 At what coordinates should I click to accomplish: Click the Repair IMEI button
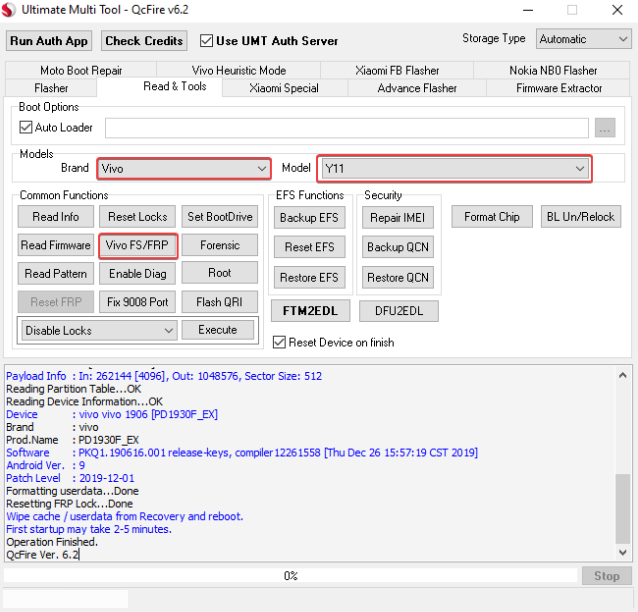(x=398, y=218)
